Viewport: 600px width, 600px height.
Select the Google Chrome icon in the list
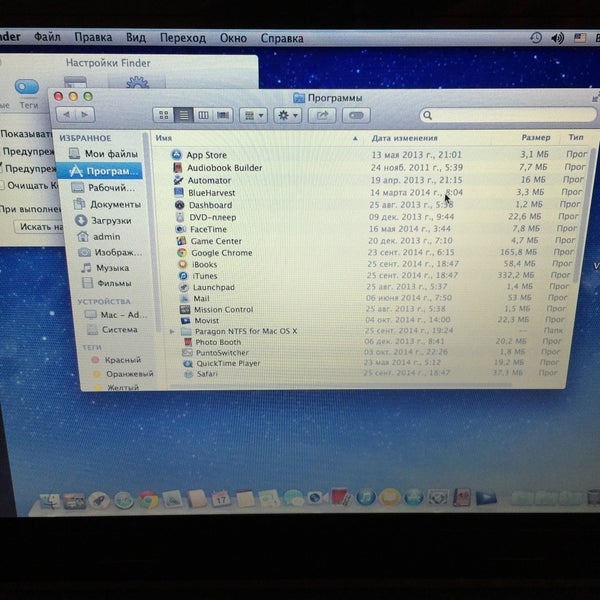click(182, 253)
